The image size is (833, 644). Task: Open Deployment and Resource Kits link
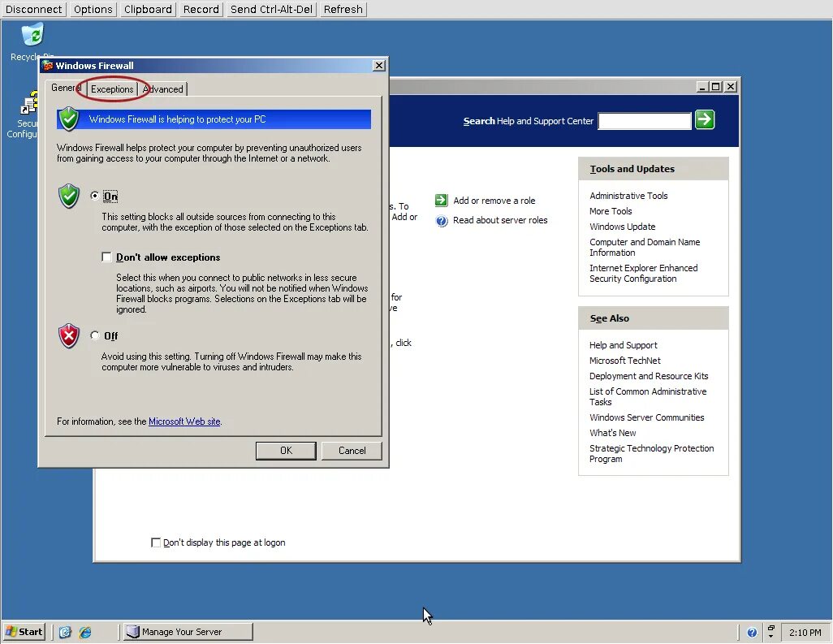point(649,376)
